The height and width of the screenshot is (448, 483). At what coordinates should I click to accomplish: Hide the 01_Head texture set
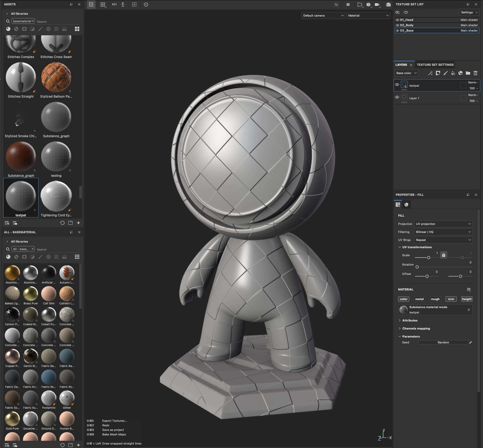397,20
